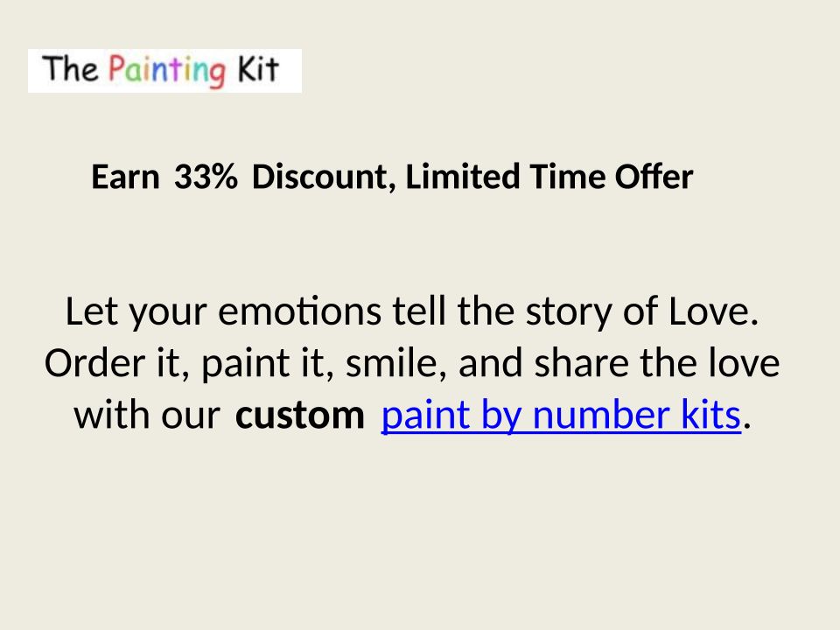Click the word Earn in the heading

click(125, 178)
